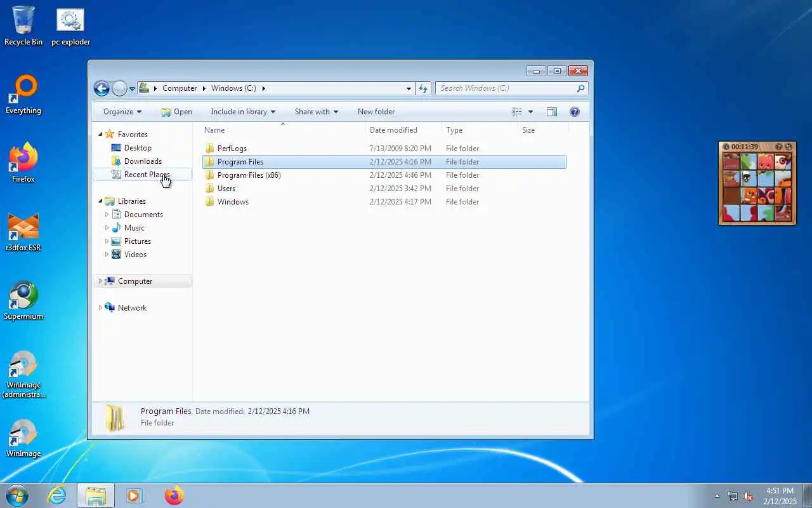Open the Share with menu
The width and height of the screenshot is (812, 508).
[317, 112]
